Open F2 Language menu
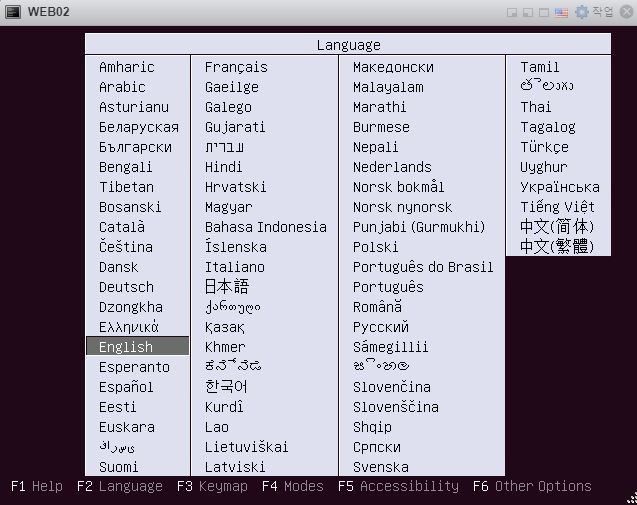The height and width of the screenshot is (505, 637). (x=120, y=486)
